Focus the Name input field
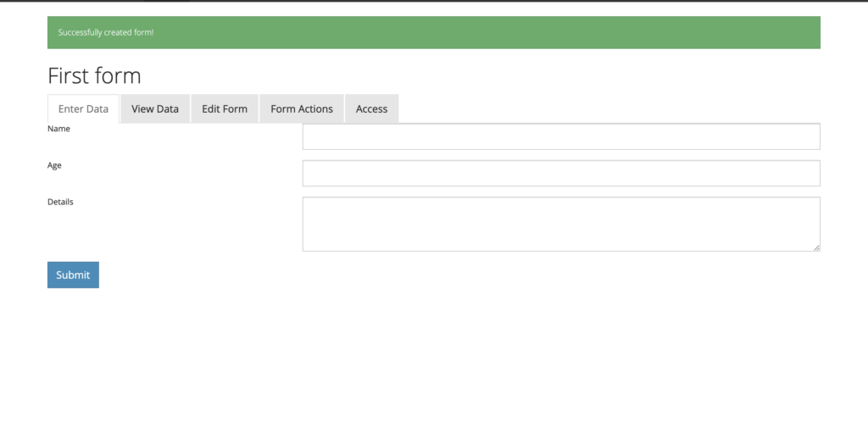This screenshot has width=868, height=440. click(561, 136)
